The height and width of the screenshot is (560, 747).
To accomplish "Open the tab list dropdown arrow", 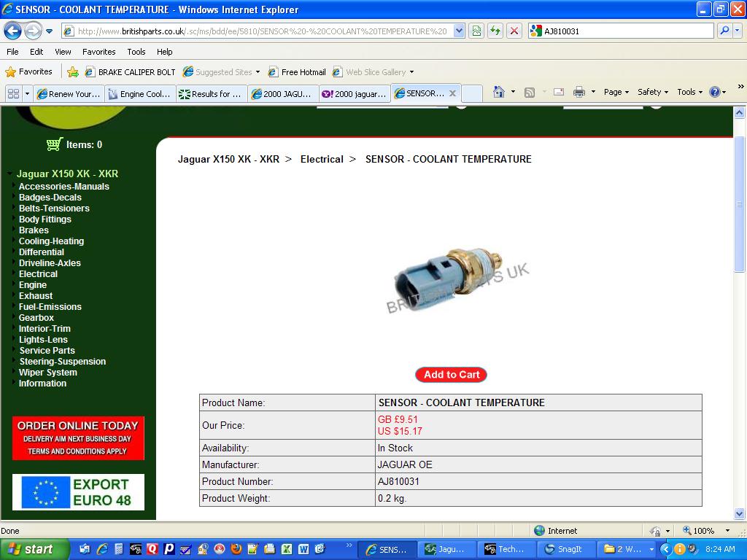I will [x=27, y=94].
